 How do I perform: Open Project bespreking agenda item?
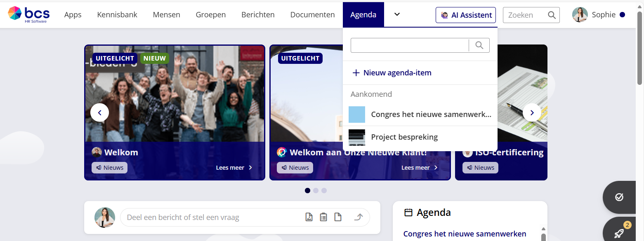click(420, 137)
